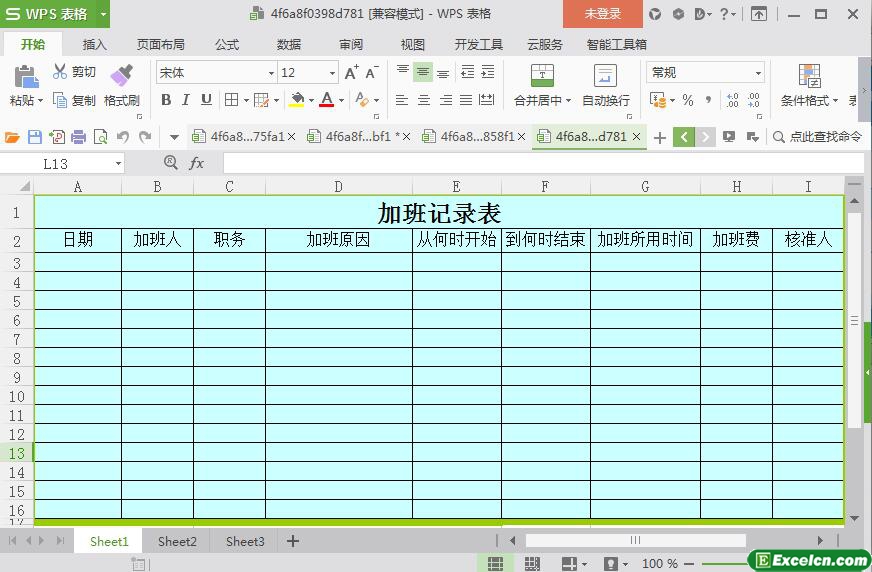This screenshot has height=572, width=872.
Task: Open the 公式 ribbon tab
Action: (x=227, y=44)
